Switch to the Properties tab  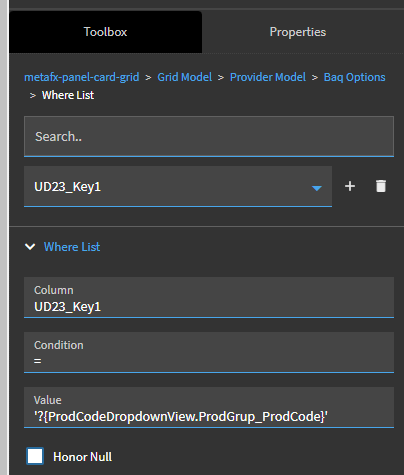[298, 32]
